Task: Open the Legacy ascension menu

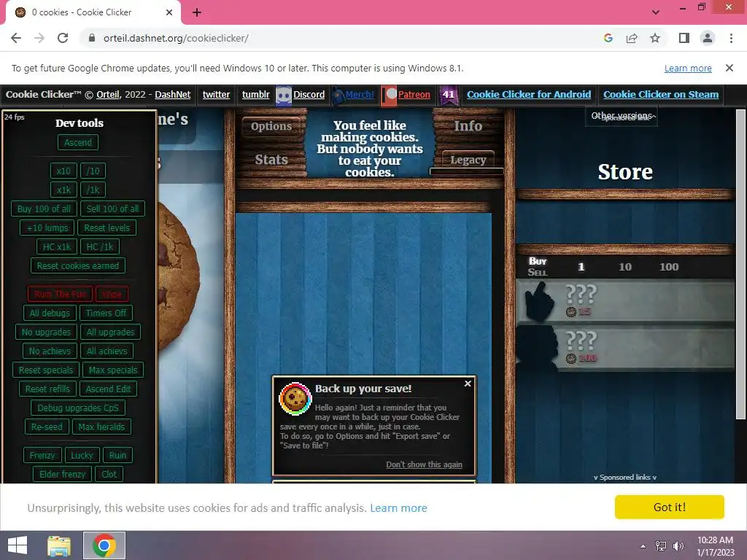Action: [468, 160]
